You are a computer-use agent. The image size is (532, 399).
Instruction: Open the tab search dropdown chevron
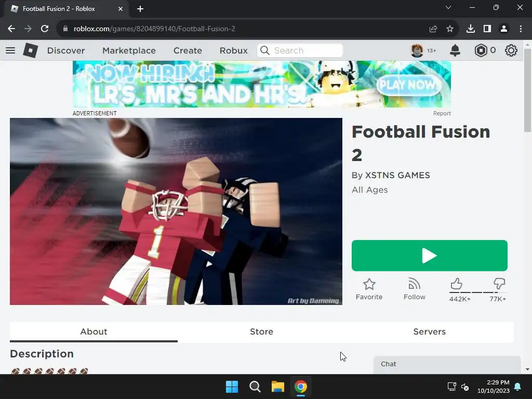point(448,7)
